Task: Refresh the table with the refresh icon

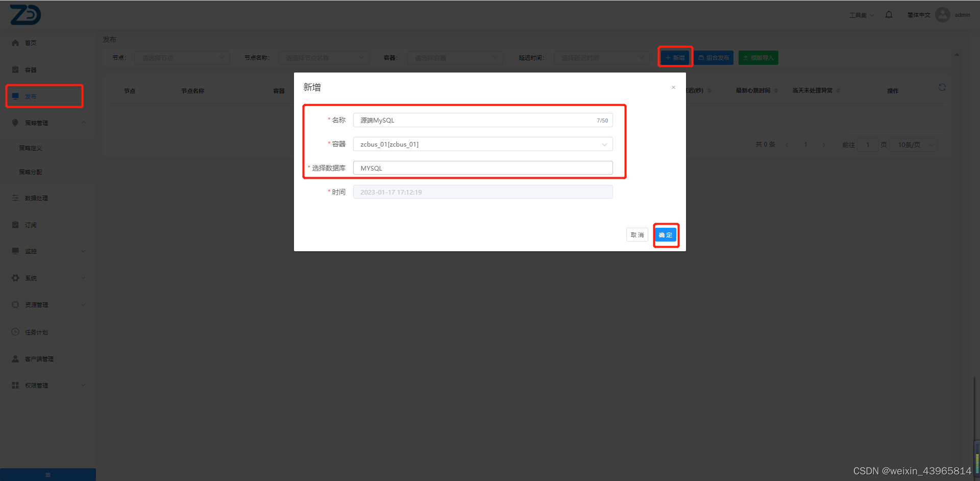Action: click(x=942, y=87)
